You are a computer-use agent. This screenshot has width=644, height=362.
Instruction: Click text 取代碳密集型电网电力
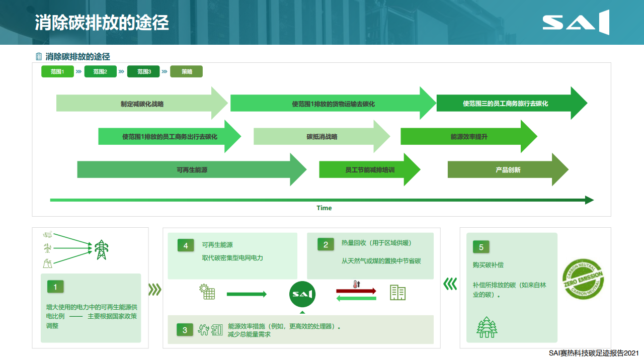click(232, 258)
